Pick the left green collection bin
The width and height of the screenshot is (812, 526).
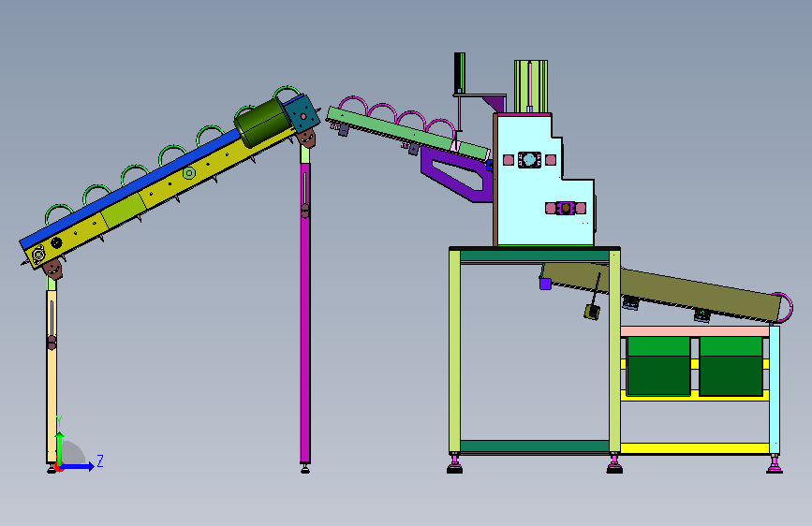point(658,366)
